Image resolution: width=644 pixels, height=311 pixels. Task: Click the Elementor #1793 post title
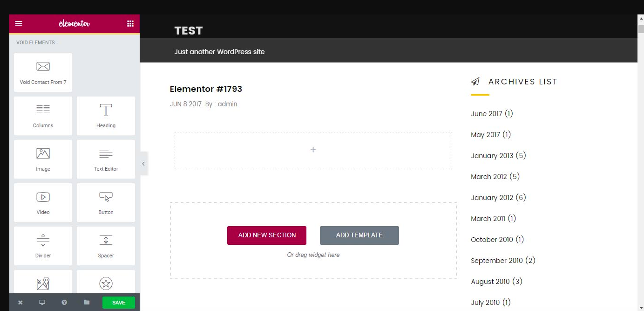point(206,89)
